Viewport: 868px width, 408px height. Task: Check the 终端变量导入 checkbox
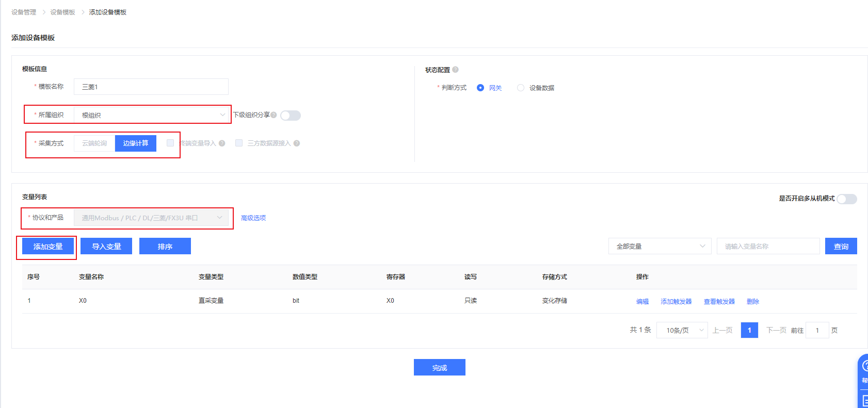coord(170,143)
